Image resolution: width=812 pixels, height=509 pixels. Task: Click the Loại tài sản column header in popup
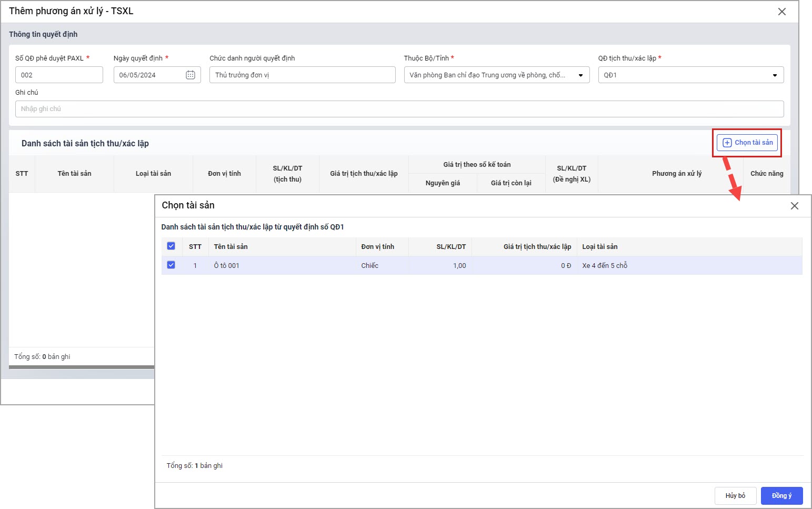[x=599, y=246]
